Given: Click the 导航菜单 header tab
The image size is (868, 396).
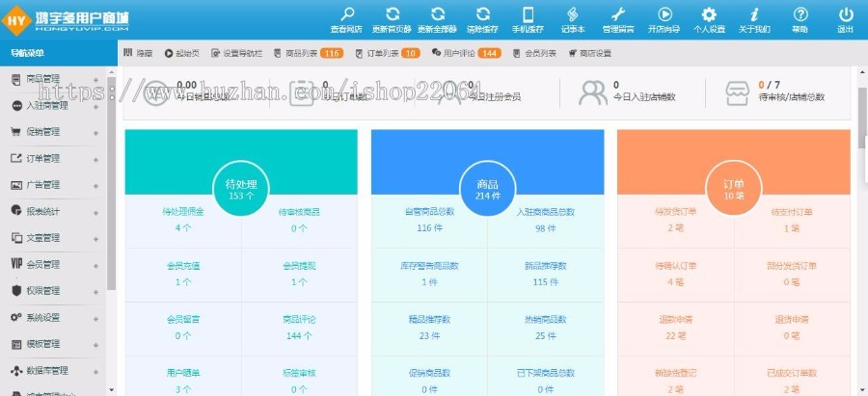Looking at the screenshot, I should tap(59, 53).
